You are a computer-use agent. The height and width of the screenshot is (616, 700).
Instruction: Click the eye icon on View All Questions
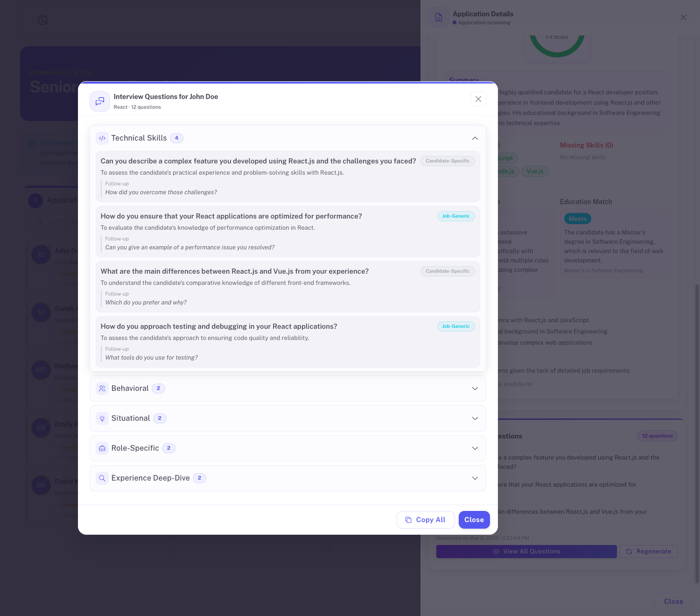pyautogui.click(x=496, y=552)
